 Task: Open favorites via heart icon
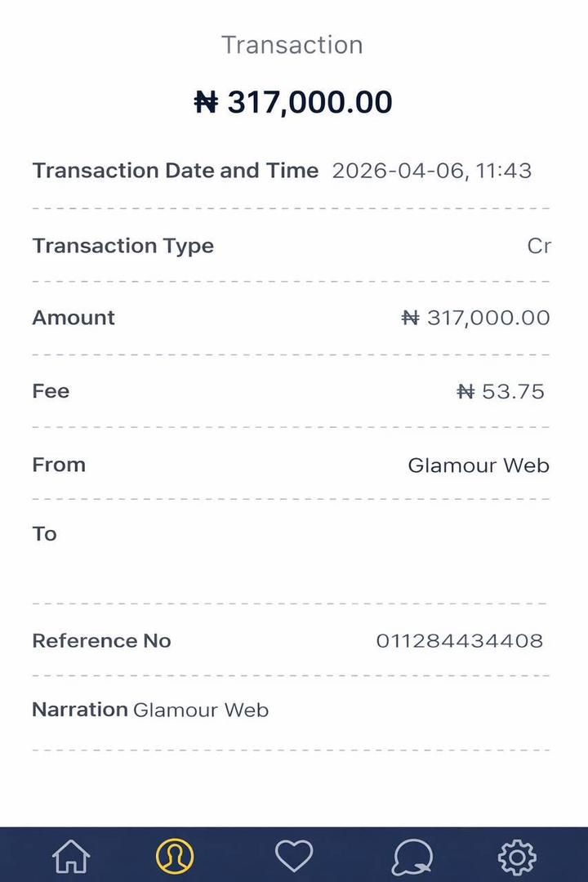coord(294,857)
